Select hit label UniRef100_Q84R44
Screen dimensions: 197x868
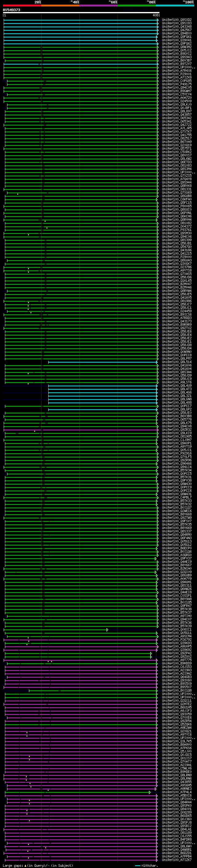[177, 802]
